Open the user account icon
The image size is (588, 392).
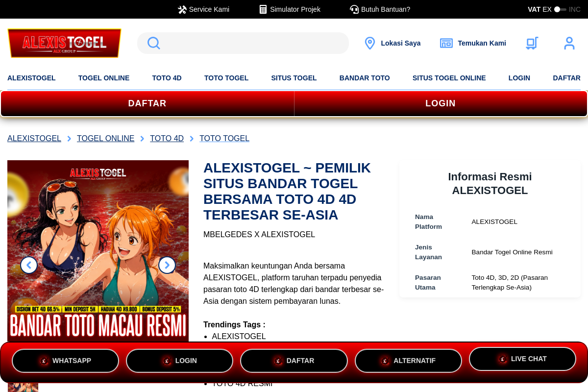point(569,43)
